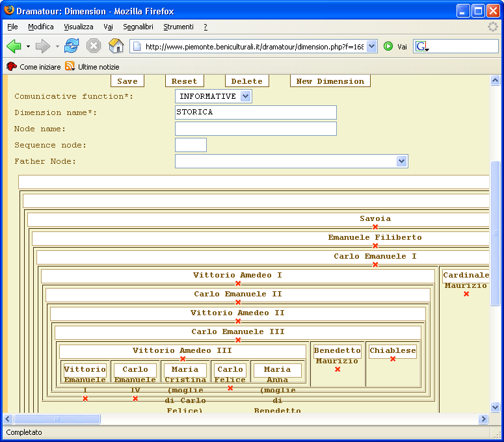Remove Carlo Emanuele I node red X

point(375,265)
